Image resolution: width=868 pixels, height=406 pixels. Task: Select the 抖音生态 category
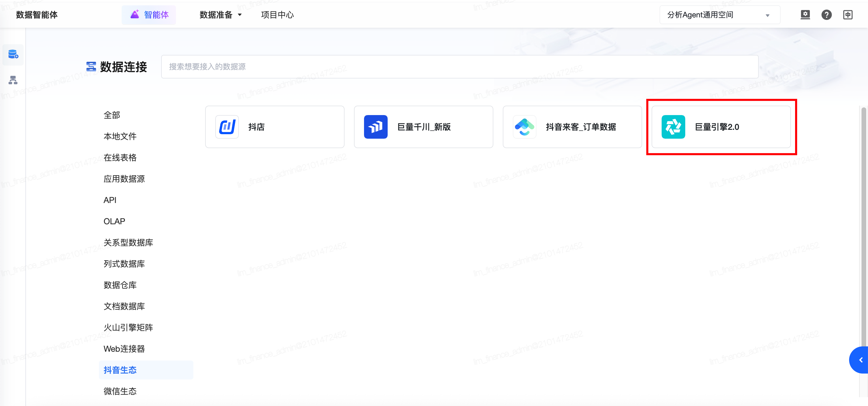(x=146, y=370)
